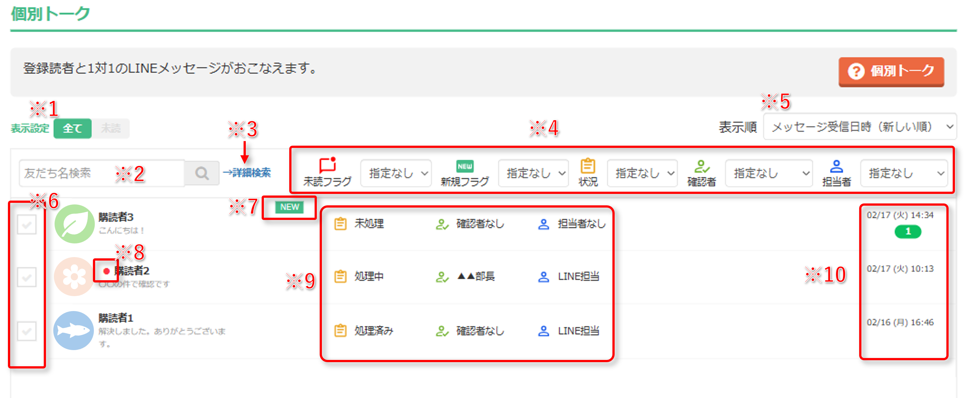Tick the checkbox for 購読者2
The height and width of the screenshot is (398, 980).
tap(27, 277)
